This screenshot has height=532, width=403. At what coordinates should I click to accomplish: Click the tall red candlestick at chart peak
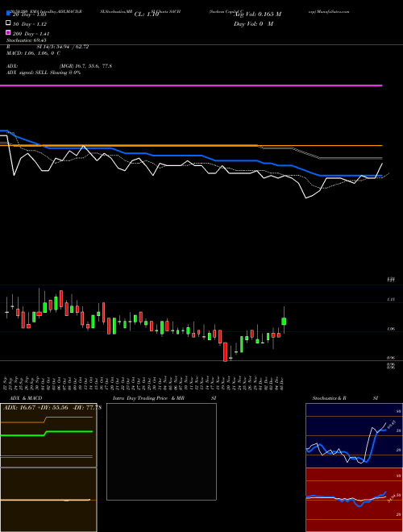tap(61, 298)
